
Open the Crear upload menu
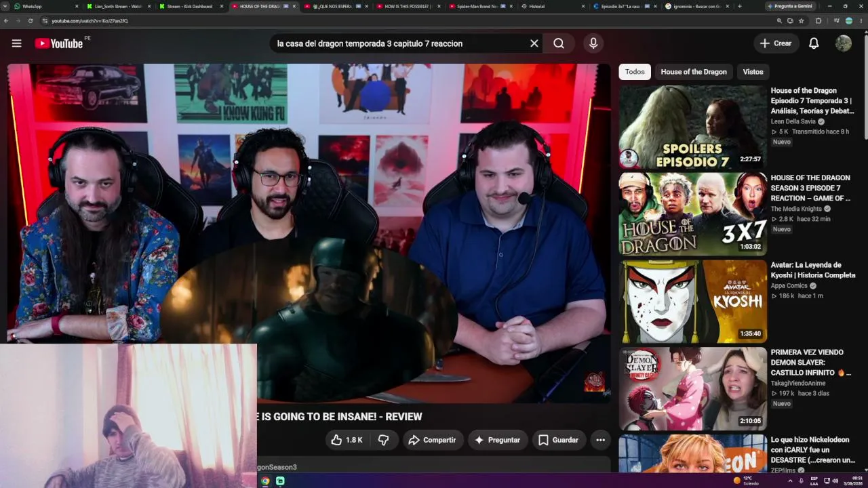pos(776,43)
